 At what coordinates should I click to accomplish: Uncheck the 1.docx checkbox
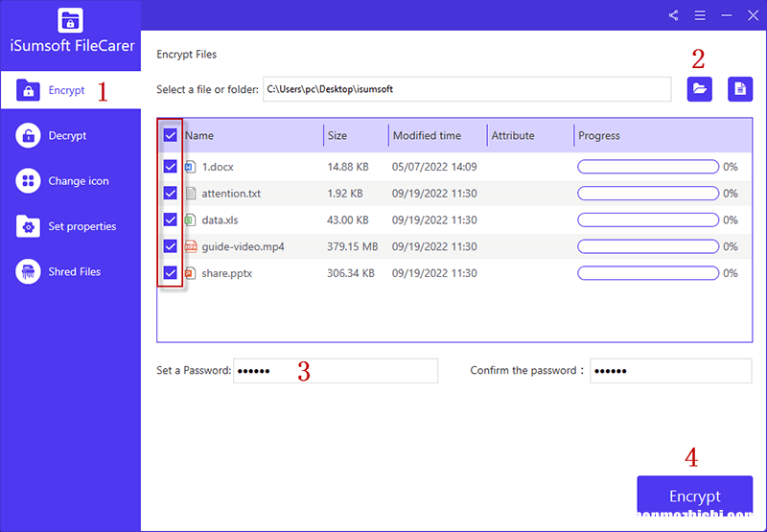[x=171, y=167]
